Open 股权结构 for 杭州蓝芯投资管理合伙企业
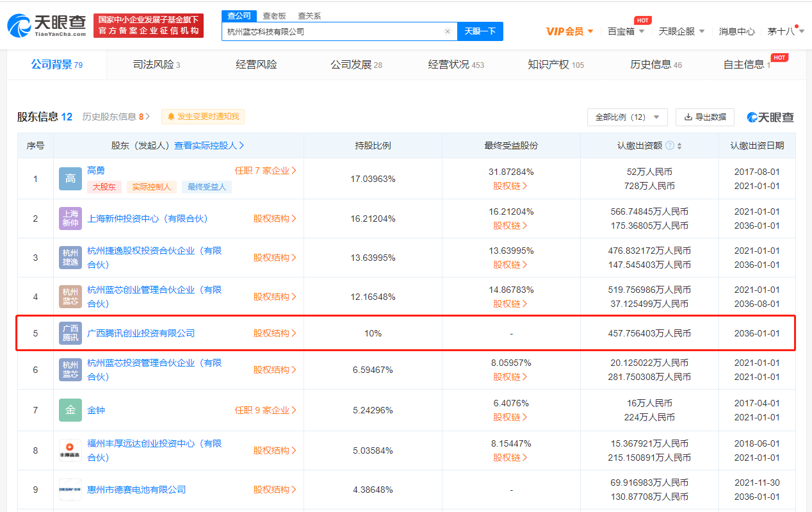This screenshot has width=812, height=512. (x=275, y=370)
